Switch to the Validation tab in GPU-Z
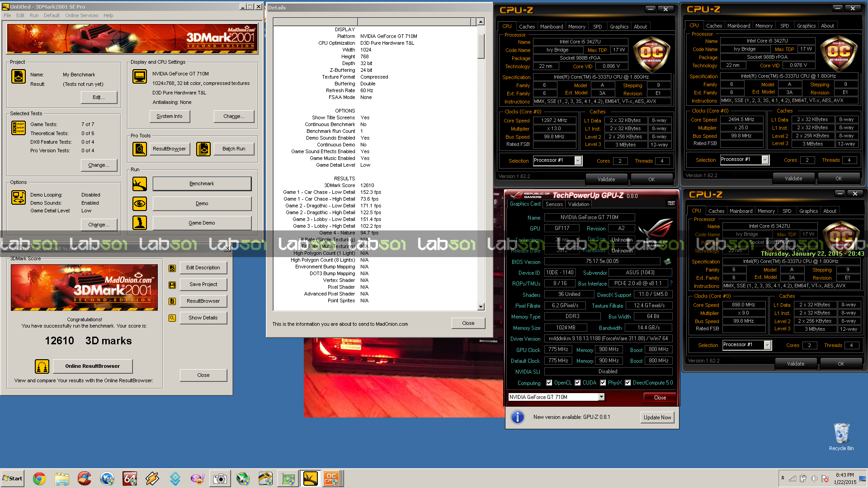The image size is (868, 488). click(x=579, y=204)
